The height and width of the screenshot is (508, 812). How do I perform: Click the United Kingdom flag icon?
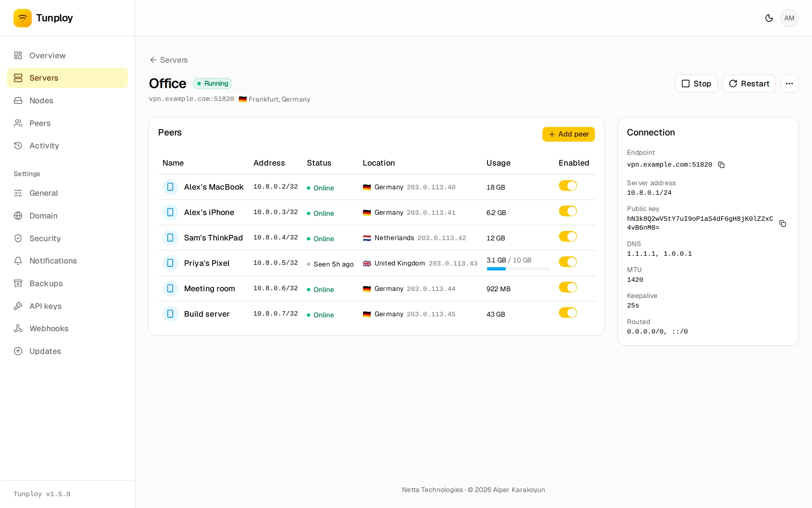coord(367,263)
